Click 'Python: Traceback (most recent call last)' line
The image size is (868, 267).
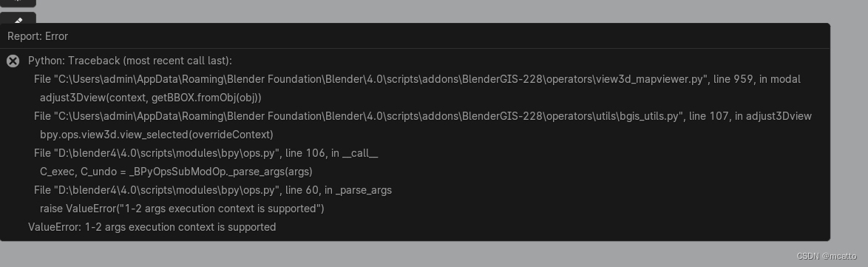130,61
